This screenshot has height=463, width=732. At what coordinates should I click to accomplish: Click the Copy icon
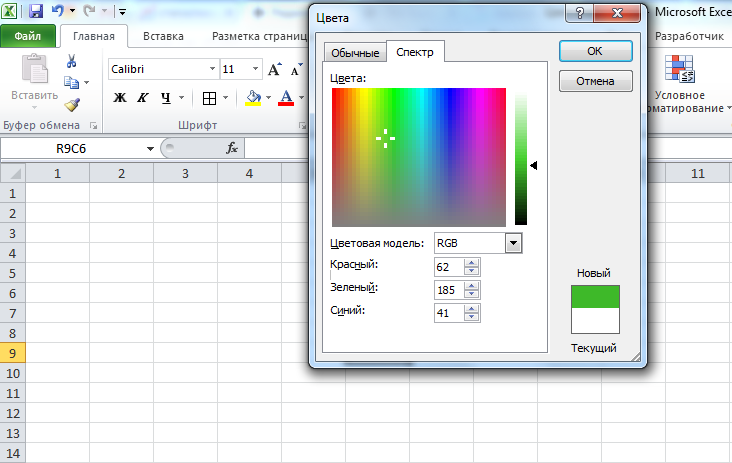pos(71,83)
